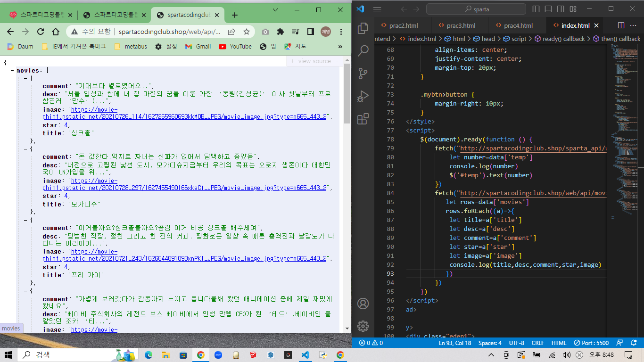This screenshot has height=362, width=644.
Task: Open Daum bookmark
Action: pyautogui.click(x=20, y=46)
